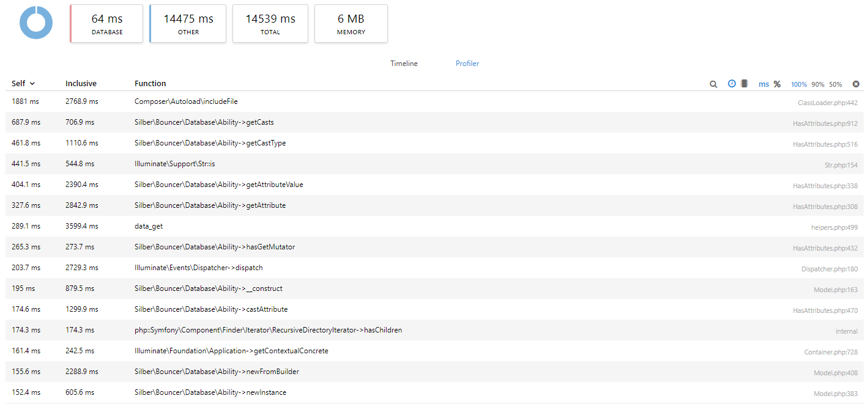Open Model.php:163 file reference
This screenshot has height=404, width=868.
(836, 290)
